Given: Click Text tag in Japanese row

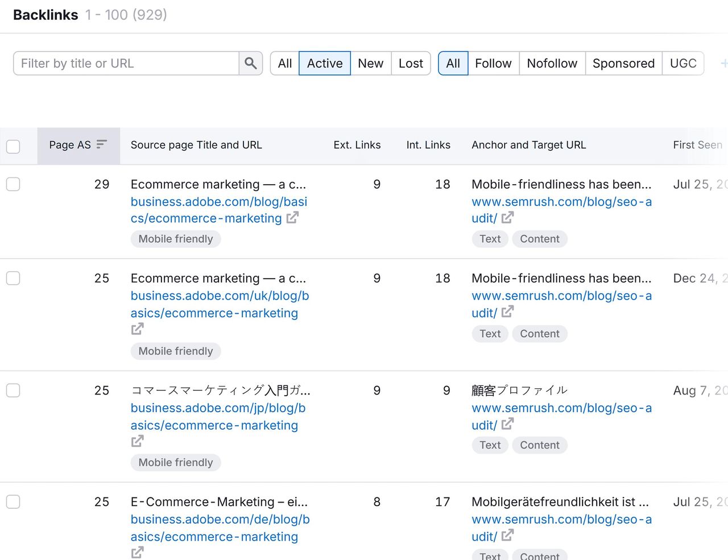Looking at the screenshot, I should point(490,445).
